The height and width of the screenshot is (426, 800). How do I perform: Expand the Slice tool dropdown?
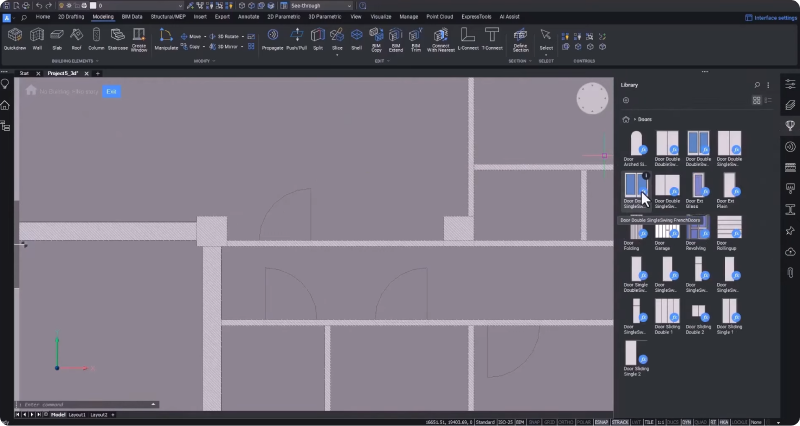tap(337, 54)
